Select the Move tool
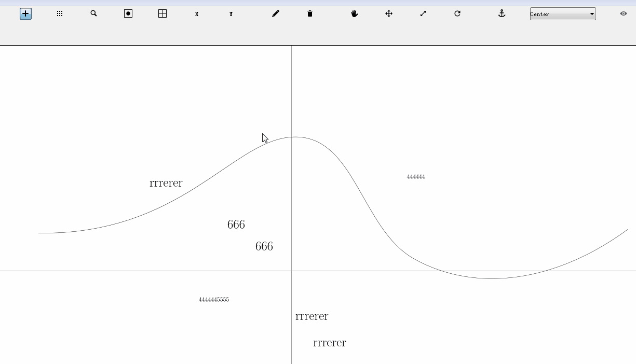Image resolution: width=636 pixels, height=364 pixels. 388,13
